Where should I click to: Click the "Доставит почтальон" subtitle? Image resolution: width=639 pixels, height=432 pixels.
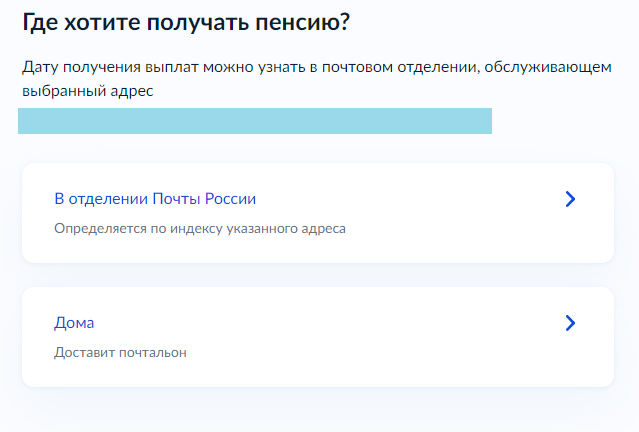120,352
